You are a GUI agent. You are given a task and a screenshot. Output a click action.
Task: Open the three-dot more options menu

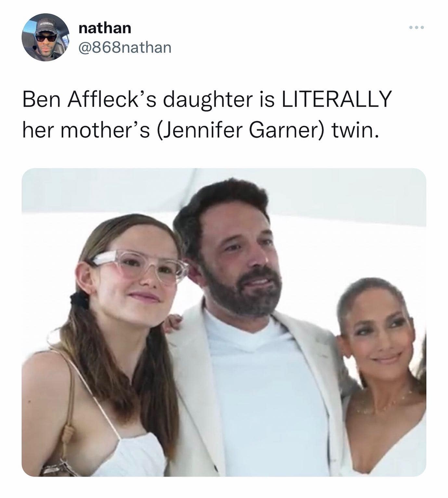click(416, 28)
